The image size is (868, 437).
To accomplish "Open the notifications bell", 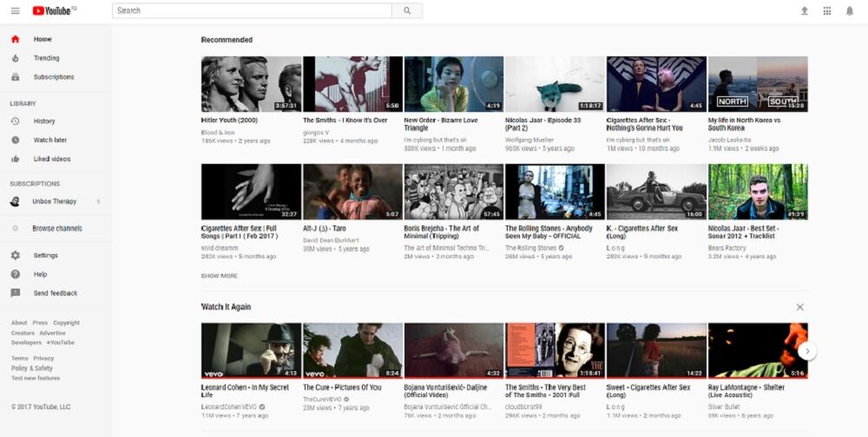I will (850, 10).
